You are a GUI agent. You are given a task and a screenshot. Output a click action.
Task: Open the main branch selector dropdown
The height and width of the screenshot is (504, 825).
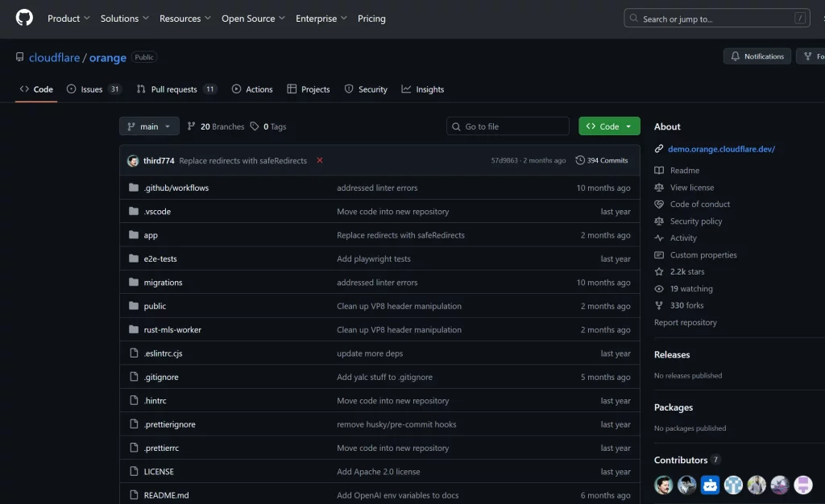(x=149, y=126)
